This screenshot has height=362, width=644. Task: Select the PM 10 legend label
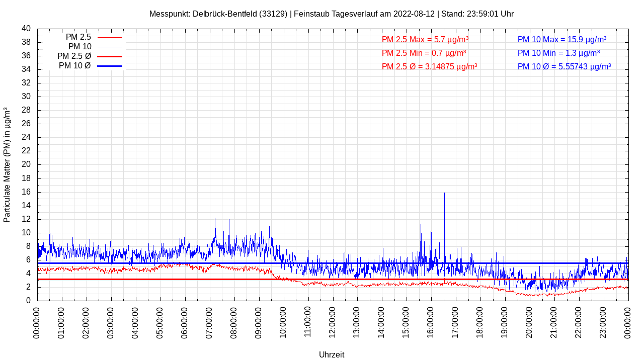click(x=80, y=47)
